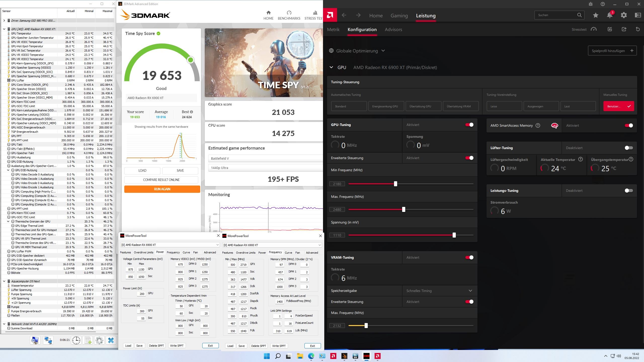The width and height of the screenshot is (644, 362).
Task: Enable Leistungs-Tuning switch
Action: [x=629, y=191]
